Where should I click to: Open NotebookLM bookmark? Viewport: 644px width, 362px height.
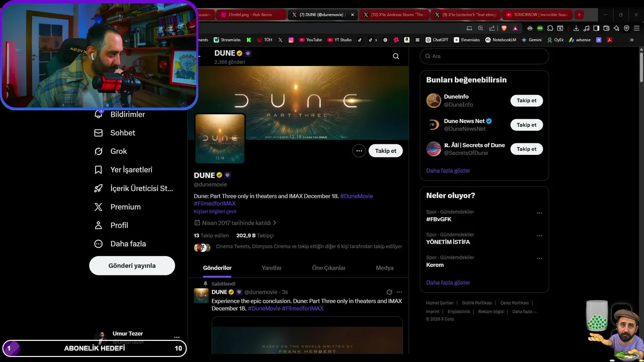[x=501, y=40]
